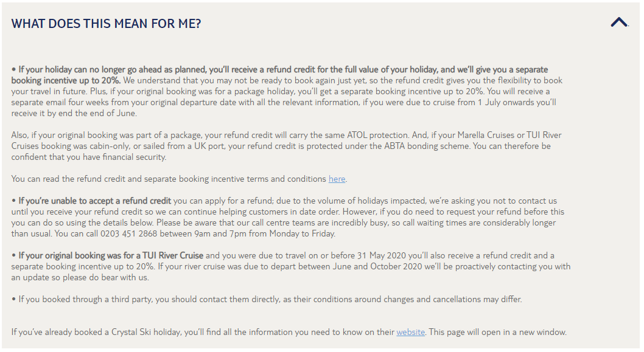The height and width of the screenshot is (352, 644).
Task: Click the 'You can read the refund credit' sentence
Action: pyautogui.click(x=179, y=179)
